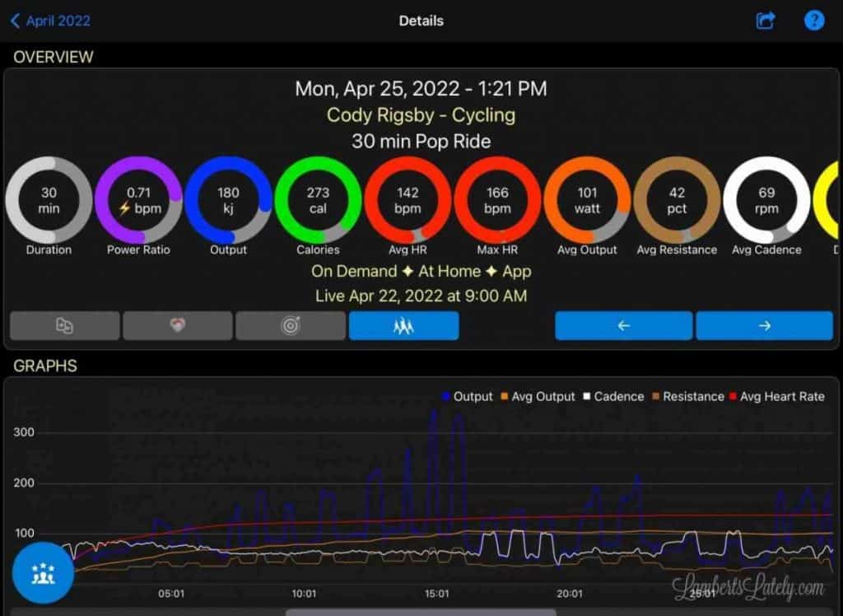Toggle Resistance series in legend
The image size is (843, 616).
tap(688, 396)
